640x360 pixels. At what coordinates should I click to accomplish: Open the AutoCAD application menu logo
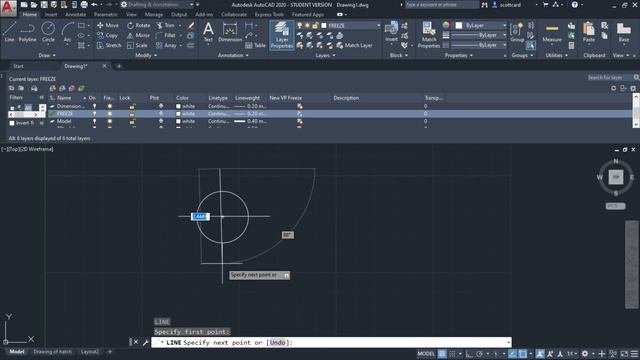point(8,7)
